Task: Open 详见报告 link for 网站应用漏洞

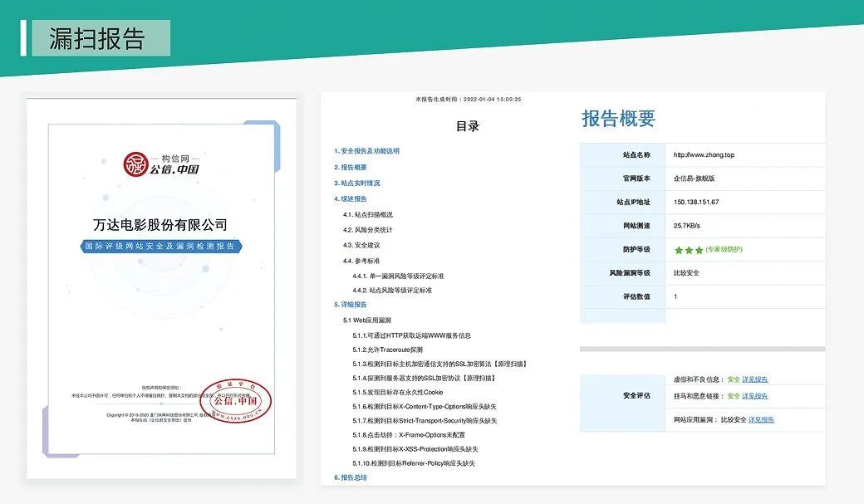Action: tap(761, 420)
